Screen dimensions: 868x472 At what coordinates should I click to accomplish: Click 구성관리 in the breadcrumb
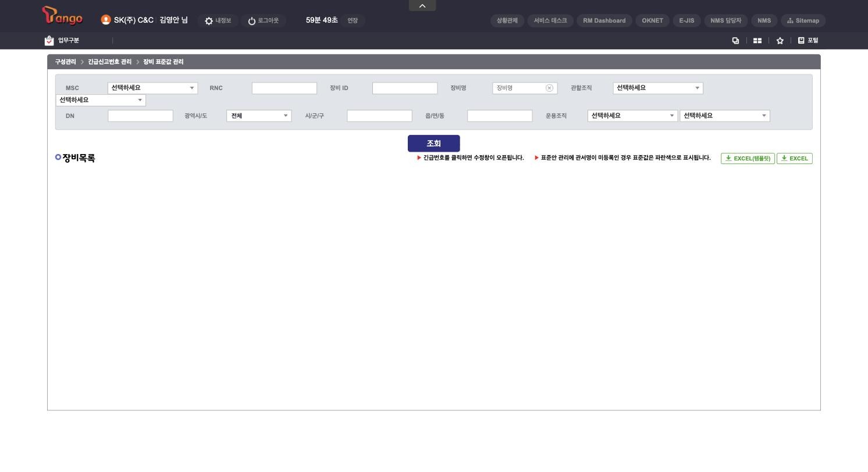[66, 62]
